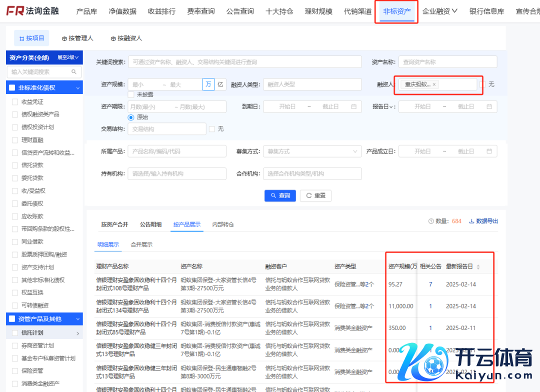The image size is (540, 392).
Task: Click the help icon beside 数量
Action: pos(431,221)
